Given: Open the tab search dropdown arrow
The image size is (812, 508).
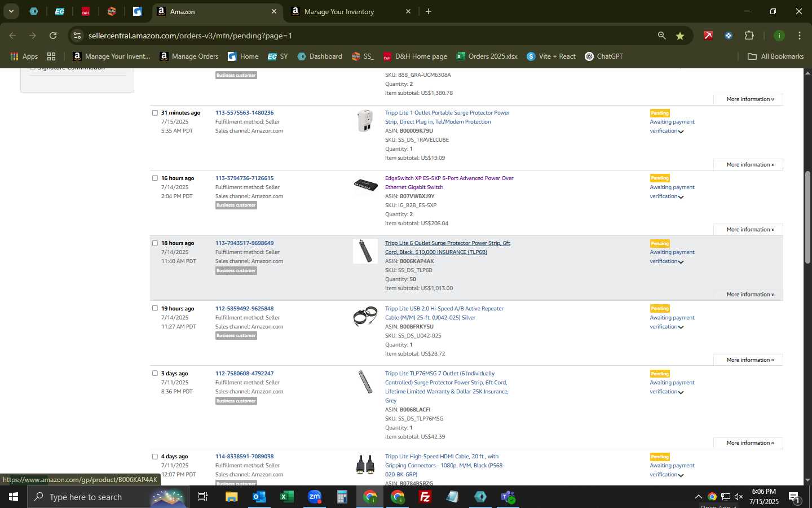Looking at the screenshot, I should [x=11, y=11].
